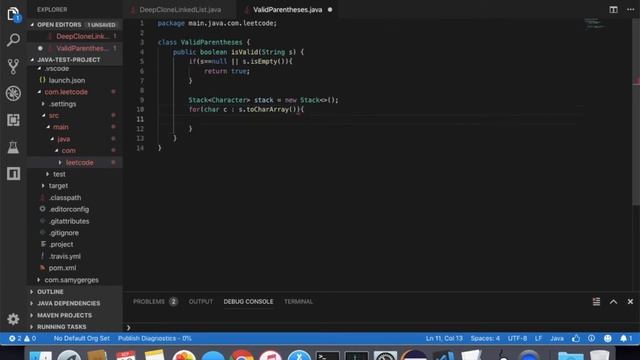The image size is (640, 360).
Task: Click the thumbs-up icon in the status bar
Action: [x=576, y=338]
